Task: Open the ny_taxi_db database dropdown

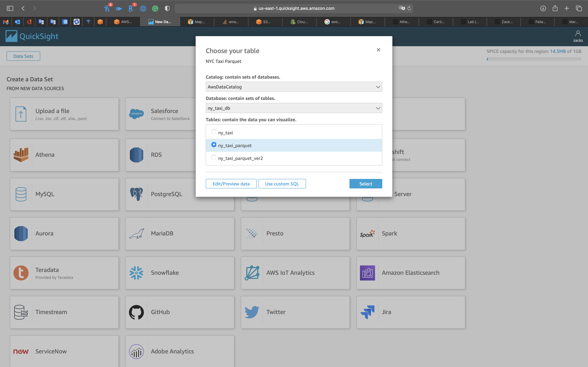Action: pos(294,108)
